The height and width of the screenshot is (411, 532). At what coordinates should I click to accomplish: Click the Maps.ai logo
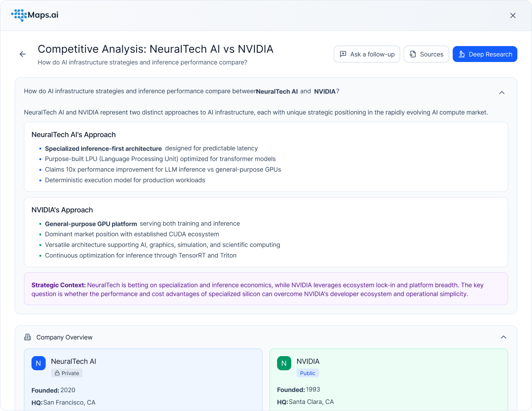[x=35, y=15]
